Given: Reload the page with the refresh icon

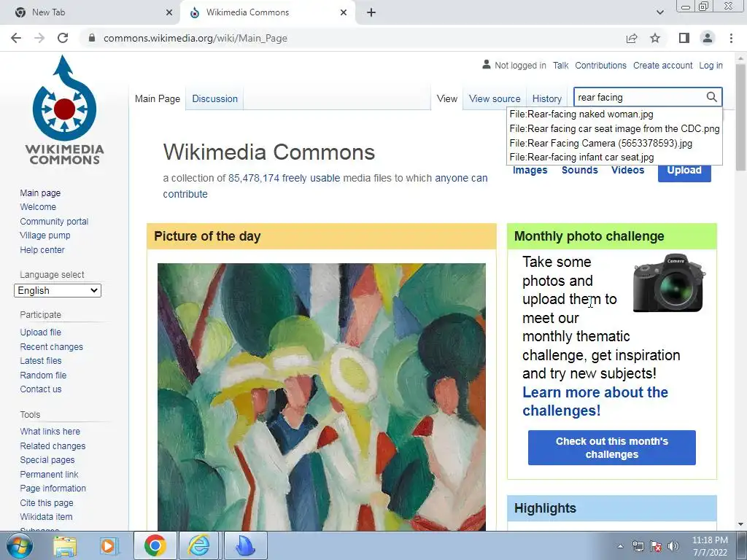Looking at the screenshot, I should (x=63, y=38).
